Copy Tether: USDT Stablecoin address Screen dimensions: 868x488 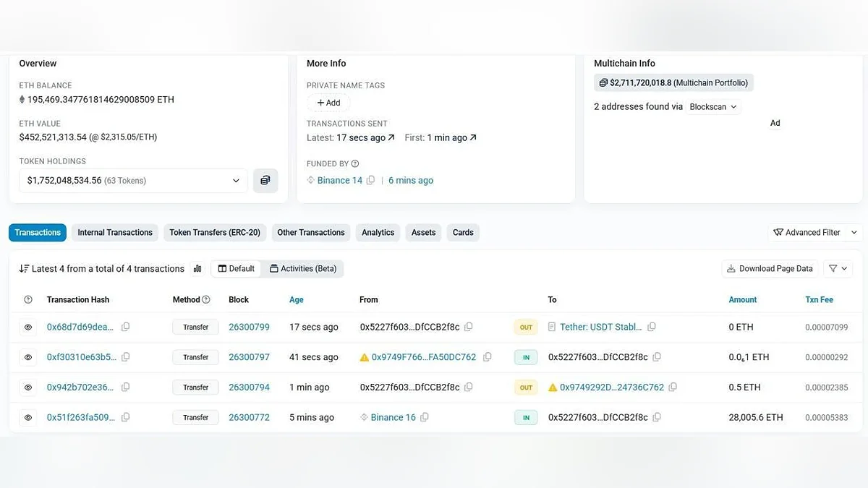652,328
